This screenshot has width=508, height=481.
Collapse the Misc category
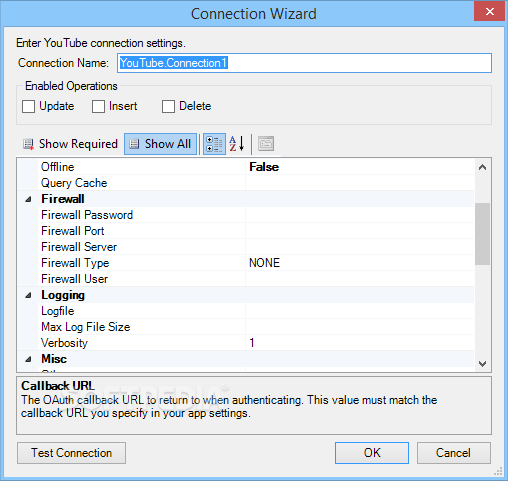click(28, 359)
